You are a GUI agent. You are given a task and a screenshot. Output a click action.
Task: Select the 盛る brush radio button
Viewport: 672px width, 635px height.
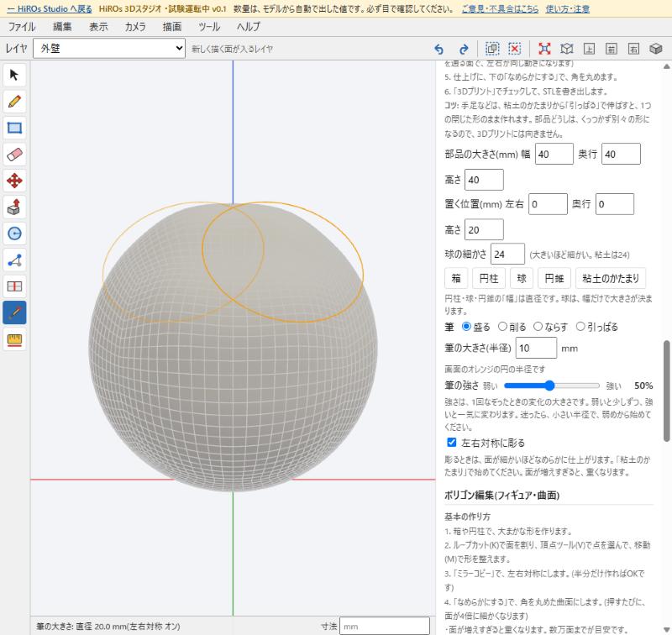pyautogui.click(x=466, y=327)
